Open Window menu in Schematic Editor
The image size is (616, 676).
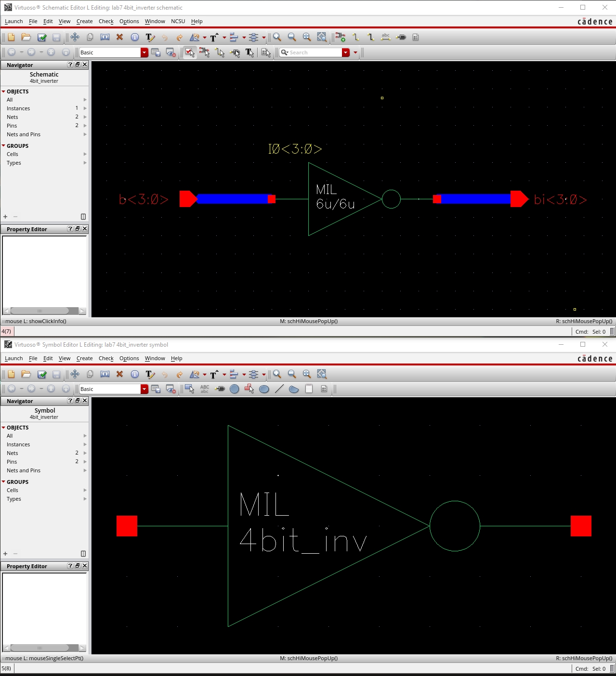[x=155, y=21]
